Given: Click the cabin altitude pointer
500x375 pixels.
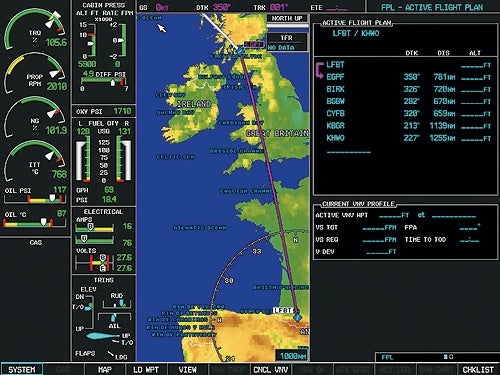Looking at the screenshot, I should tap(91, 43).
